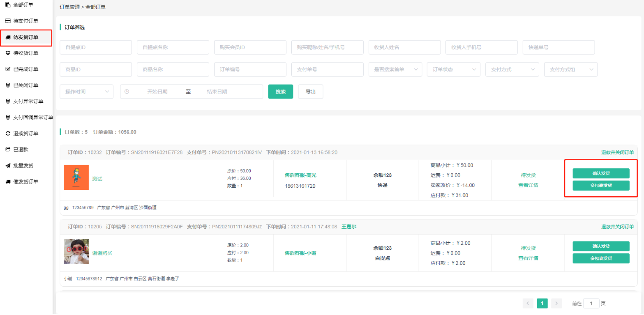The width and height of the screenshot is (644, 315).
Task: Click the paper plane icon beside 批量发货
Action: pyautogui.click(x=7, y=166)
